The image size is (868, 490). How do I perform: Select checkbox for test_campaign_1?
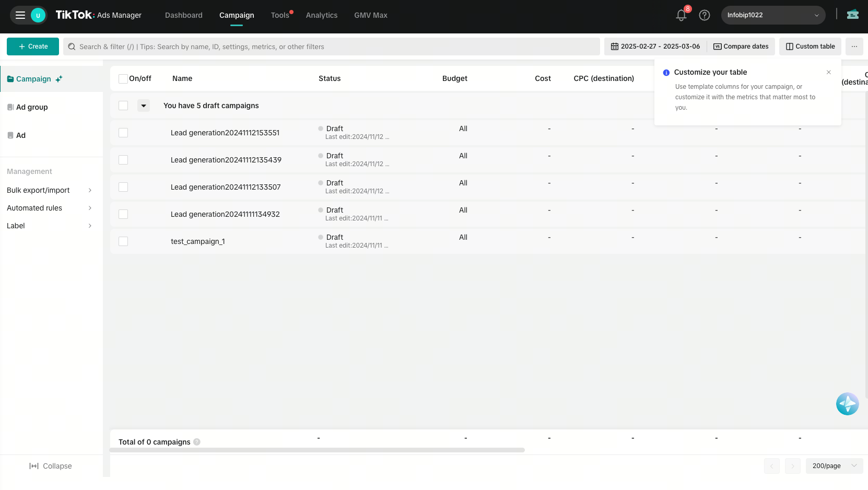[123, 241]
